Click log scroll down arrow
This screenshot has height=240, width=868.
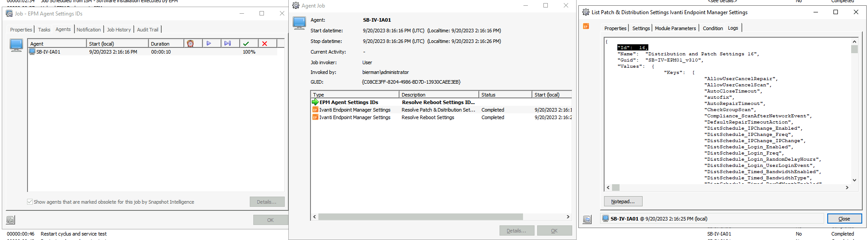(854, 180)
